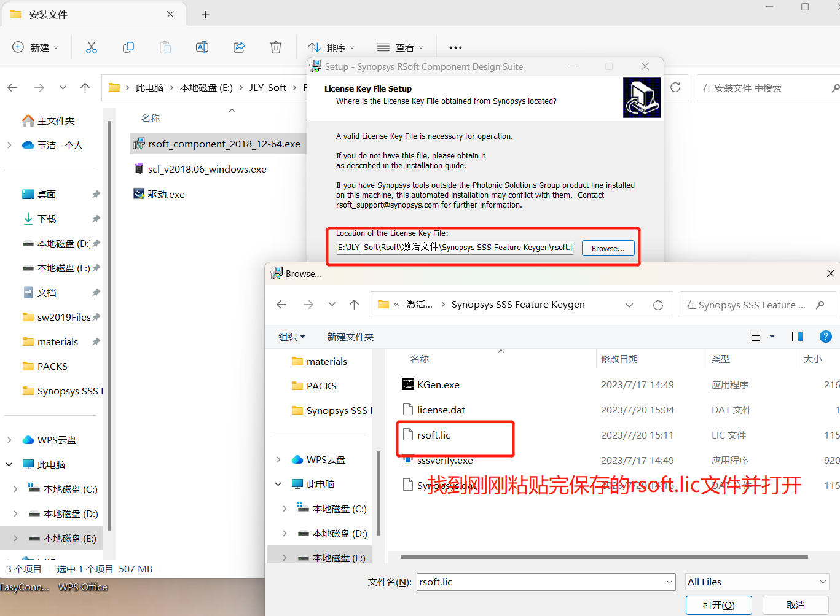Go up one folder level in Explorer

tap(85, 88)
